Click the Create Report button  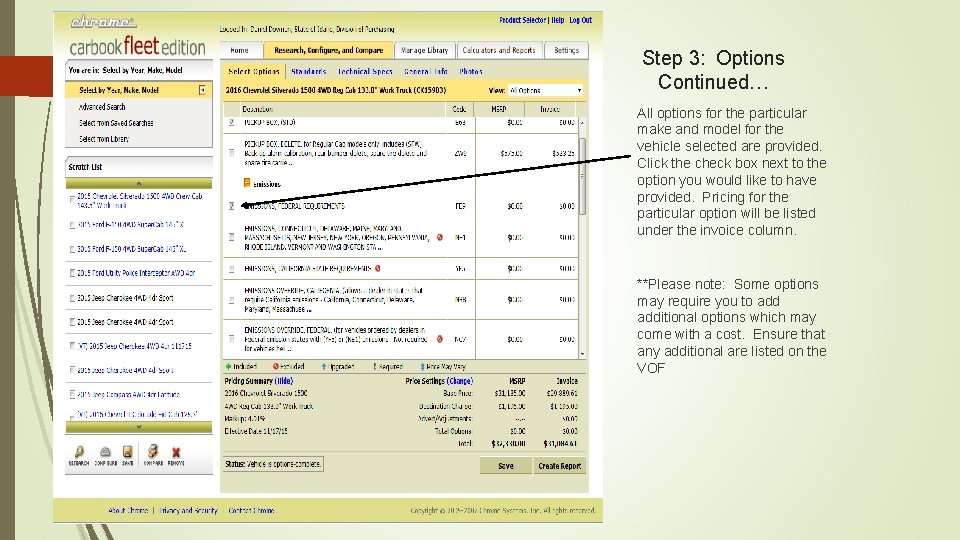[x=560, y=466]
